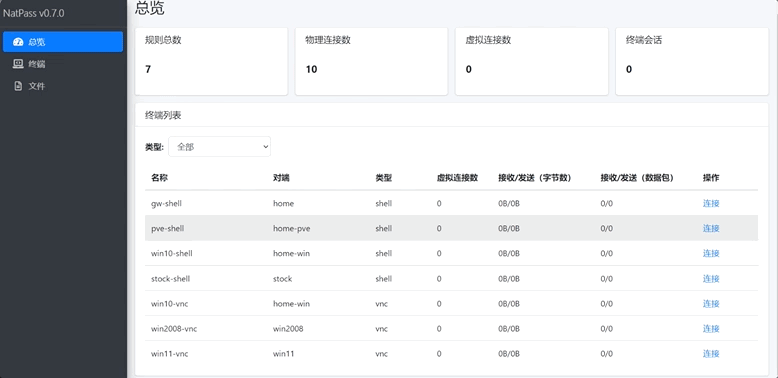Image resolution: width=778 pixels, height=378 pixels.
Task: Click 连接 link for win10-shell
Action: [x=711, y=253]
